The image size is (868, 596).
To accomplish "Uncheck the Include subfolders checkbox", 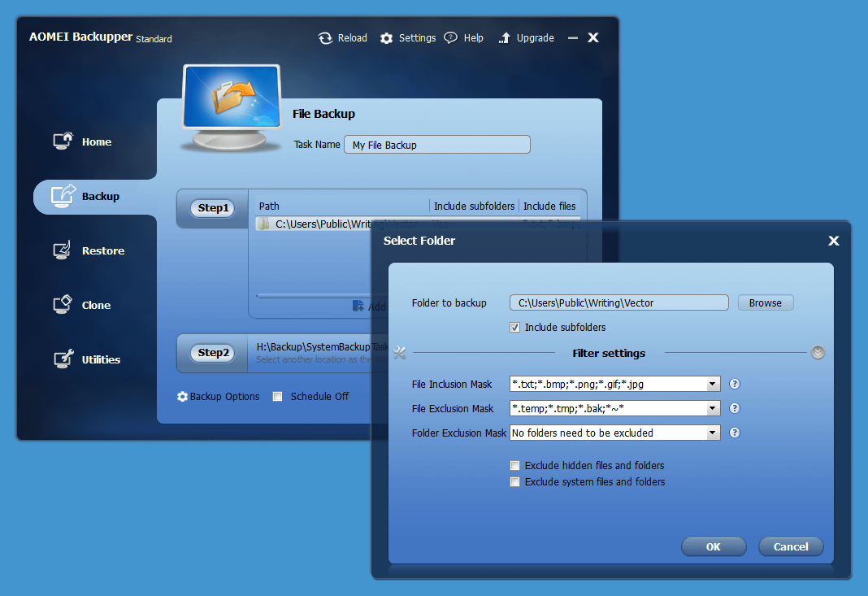I will click(x=514, y=328).
